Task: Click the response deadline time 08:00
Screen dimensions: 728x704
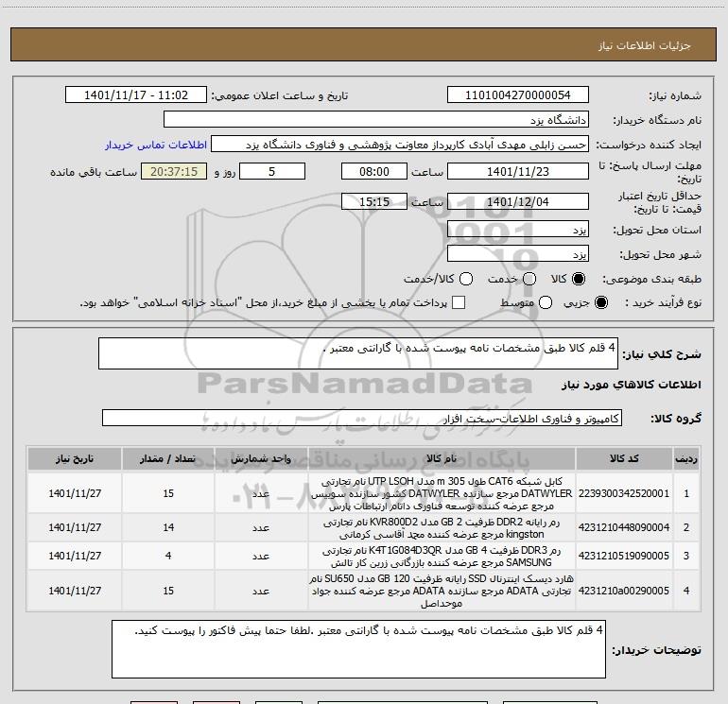Action: (x=374, y=171)
